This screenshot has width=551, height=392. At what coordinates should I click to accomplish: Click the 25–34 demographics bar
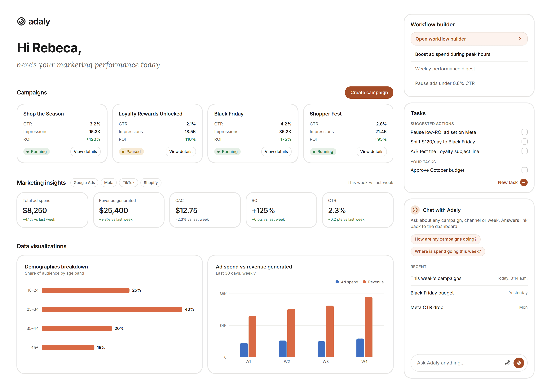pos(112,309)
